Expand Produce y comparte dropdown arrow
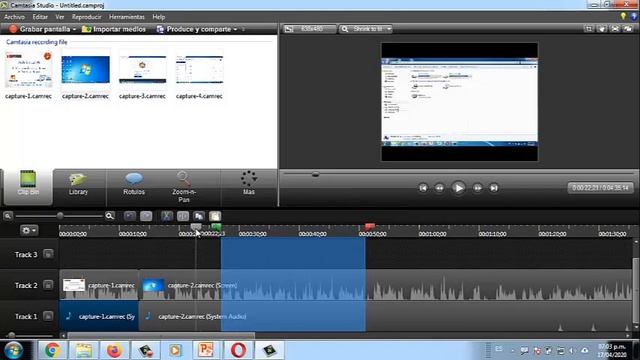Viewport: 640px width, 360px height. pyautogui.click(x=235, y=29)
